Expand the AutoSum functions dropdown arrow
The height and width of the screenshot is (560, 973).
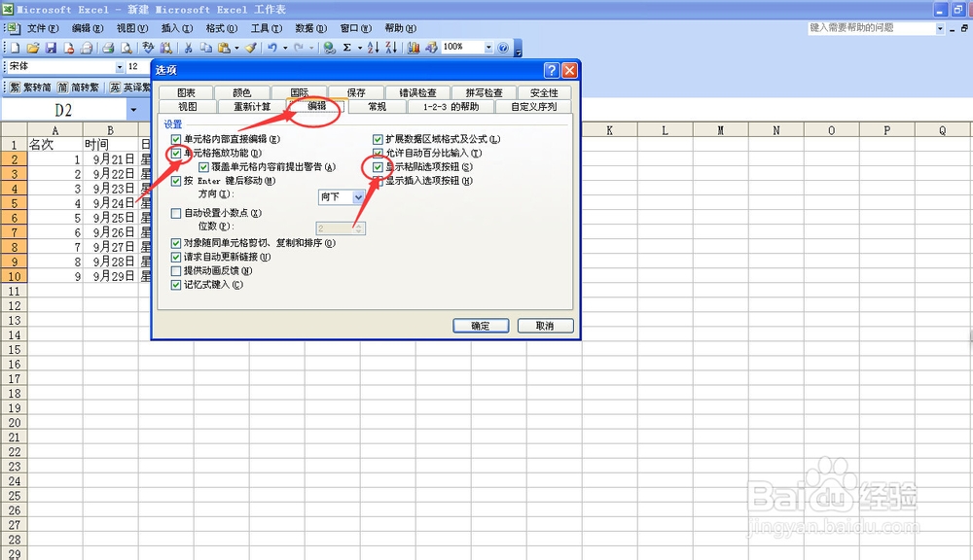(x=360, y=48)
